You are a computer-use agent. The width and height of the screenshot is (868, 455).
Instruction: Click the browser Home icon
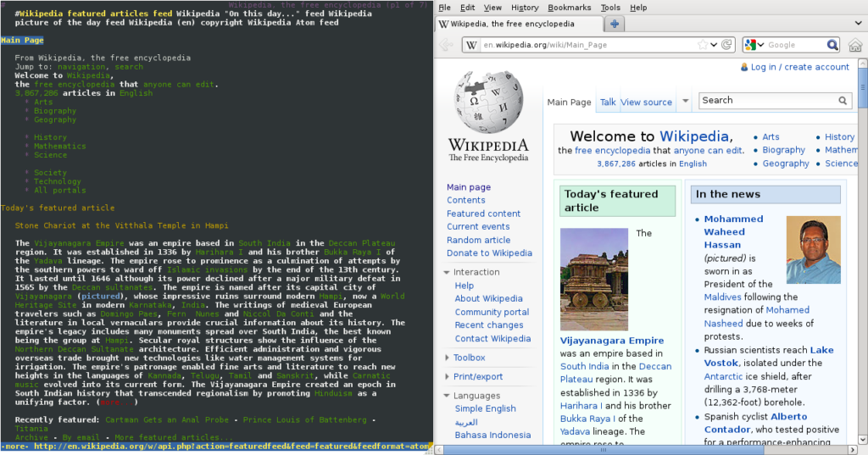coord(854,45)
